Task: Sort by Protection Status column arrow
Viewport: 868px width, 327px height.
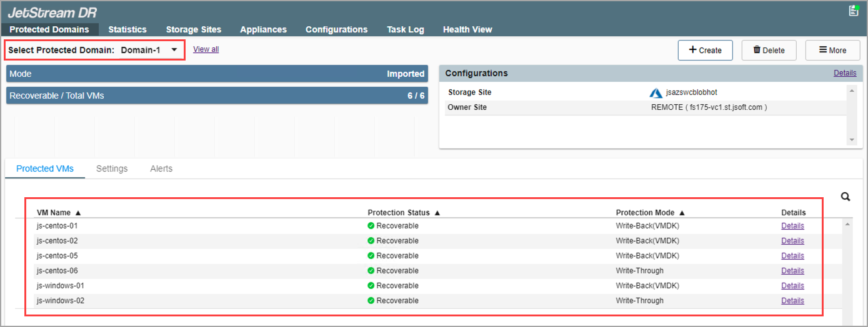Action: point(437,213)
